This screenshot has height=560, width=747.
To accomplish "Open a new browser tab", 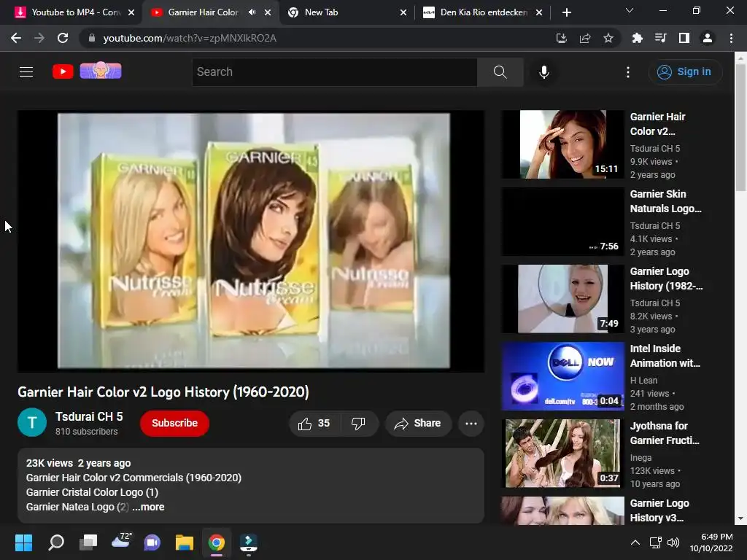I will point(566,12).
